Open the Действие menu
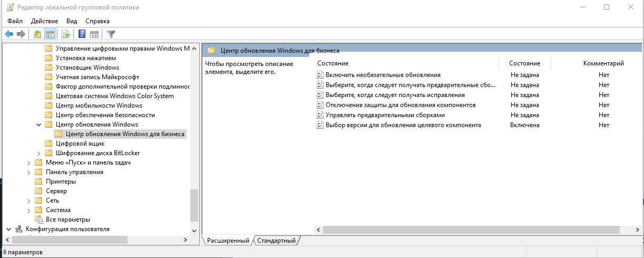Viewport: 644px width, 258px height. pos(45,21)
